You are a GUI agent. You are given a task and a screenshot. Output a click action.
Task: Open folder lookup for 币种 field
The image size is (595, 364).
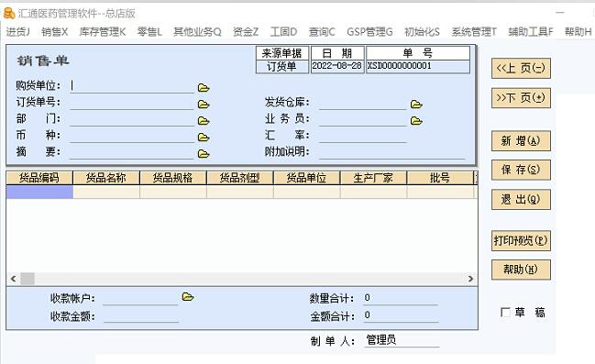[204, 138]
